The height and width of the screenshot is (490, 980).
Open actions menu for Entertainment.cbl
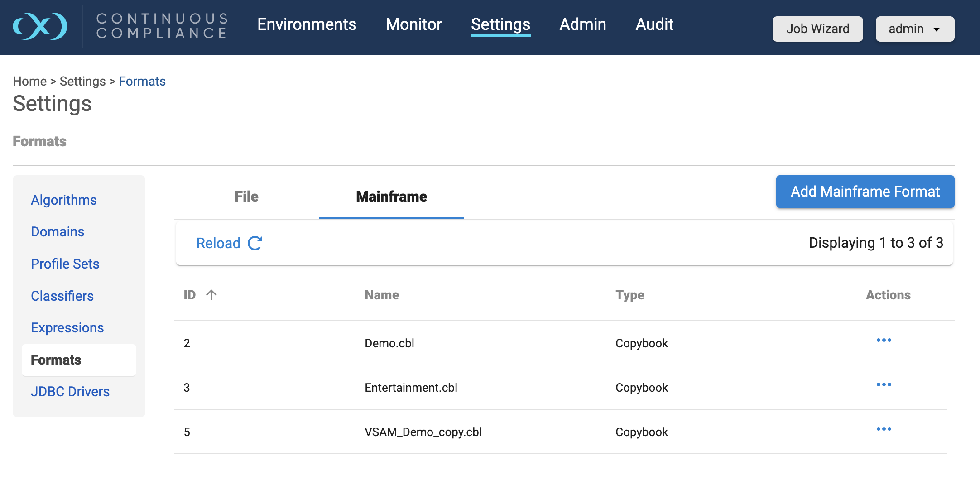pyautogui.click(x=884, y=384)
